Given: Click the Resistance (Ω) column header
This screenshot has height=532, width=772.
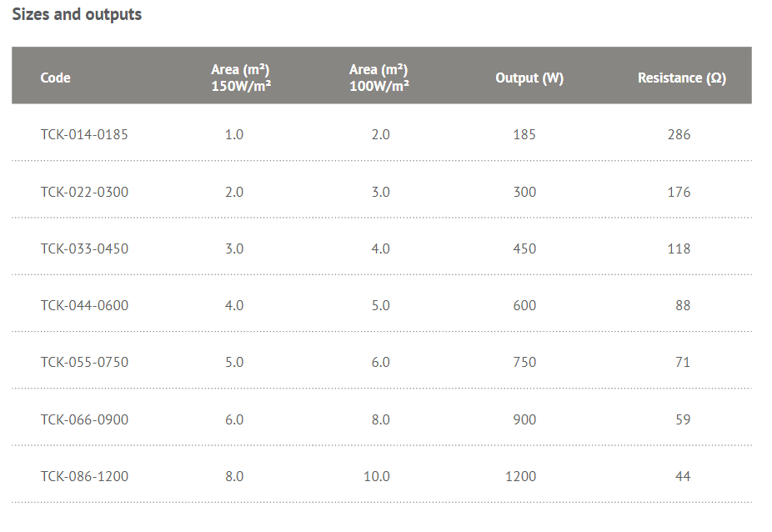Looking at the screenshot, I should [682, 78].
